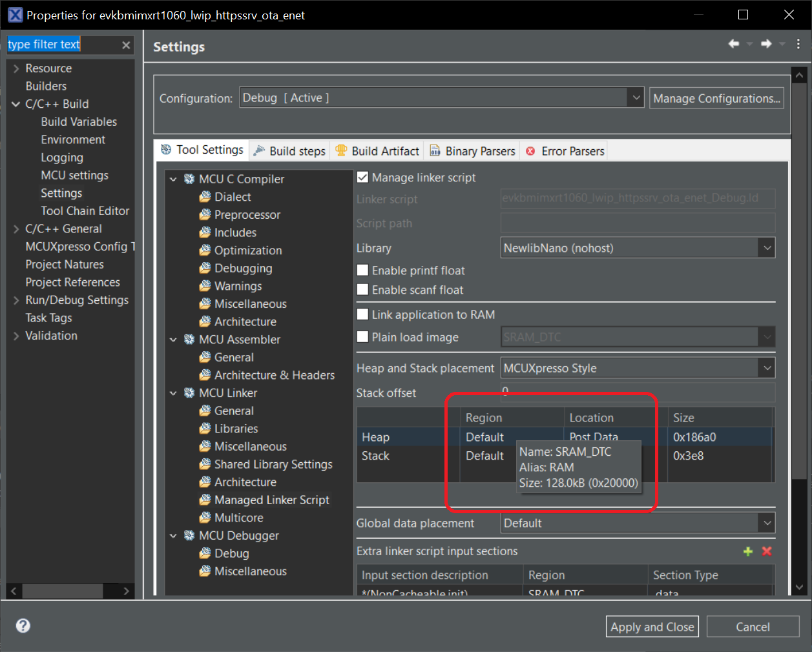Add an extra linker script input section with green plus
Viewport: 812px width, 652px height.
click(749, 551)
